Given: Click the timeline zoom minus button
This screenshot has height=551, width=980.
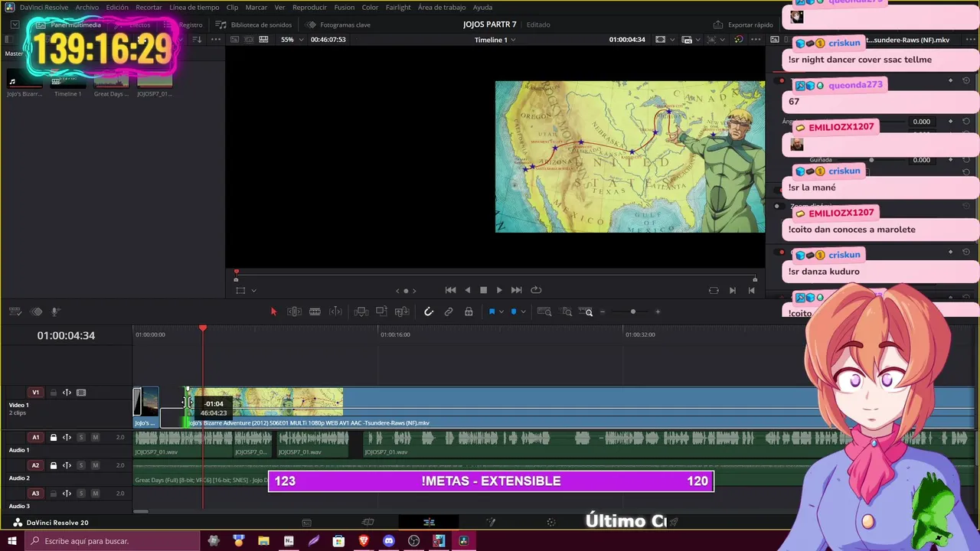Looking at the screenshot, I should click(x=603, y=311).
